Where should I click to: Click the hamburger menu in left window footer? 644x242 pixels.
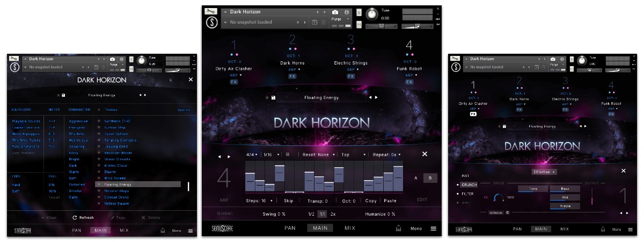(x=190, y=231)
